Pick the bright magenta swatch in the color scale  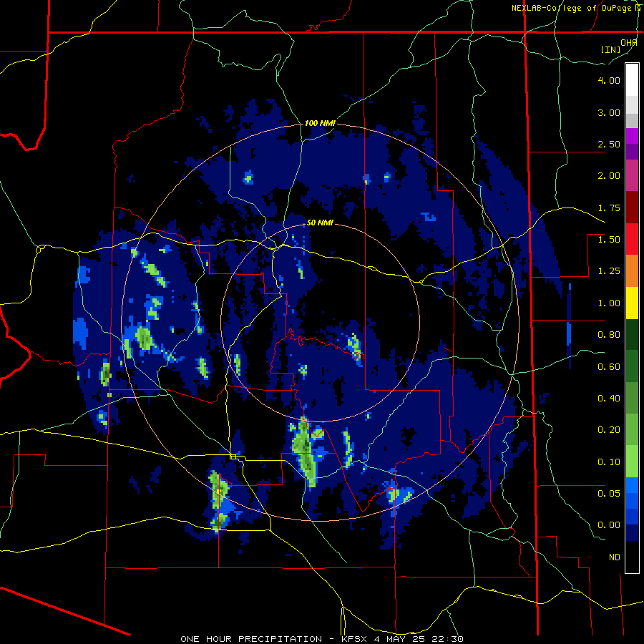(x=632, y=136)
